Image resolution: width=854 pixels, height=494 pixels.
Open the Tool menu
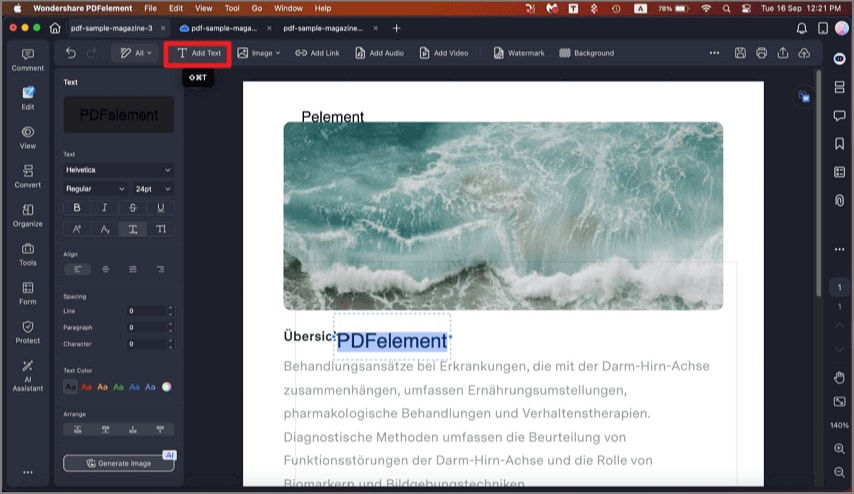(x=232, y=8)
